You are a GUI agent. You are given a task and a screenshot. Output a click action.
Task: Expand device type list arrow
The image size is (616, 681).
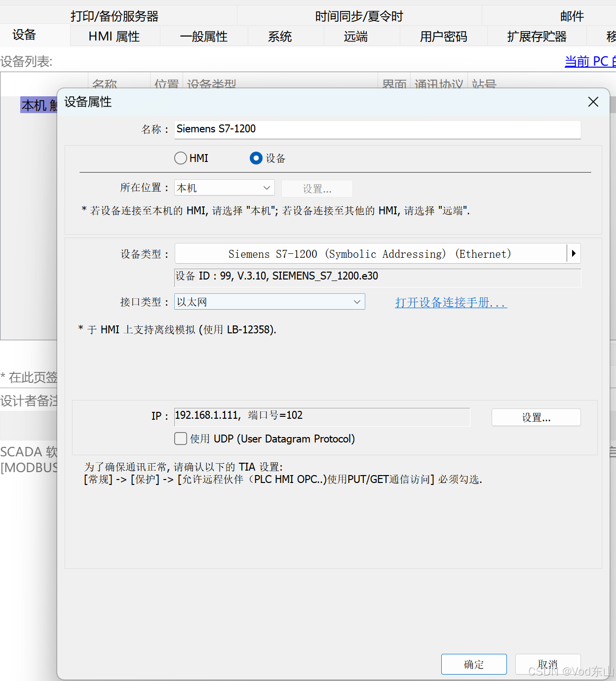tap(574, 253)
